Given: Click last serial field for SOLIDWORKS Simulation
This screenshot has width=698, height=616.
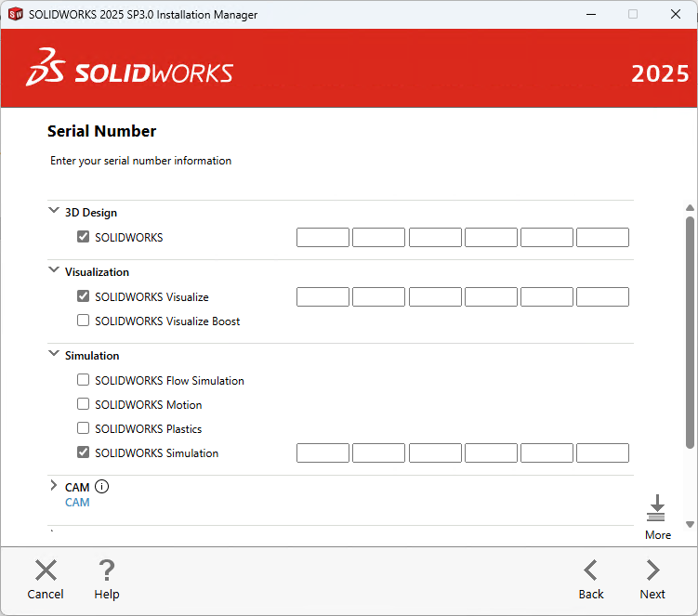Looking at the screenshot, I should pyautogui.click(x=602, y=452).
